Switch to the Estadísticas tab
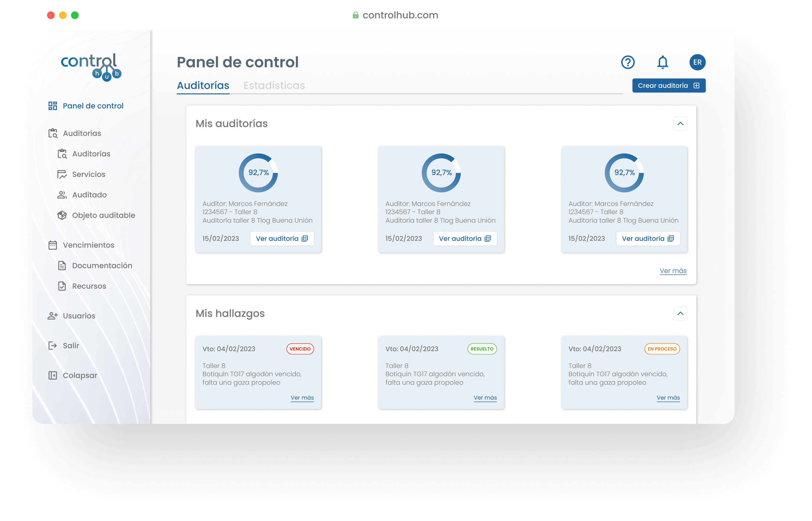The image size is (812, 521). [274, 85]
